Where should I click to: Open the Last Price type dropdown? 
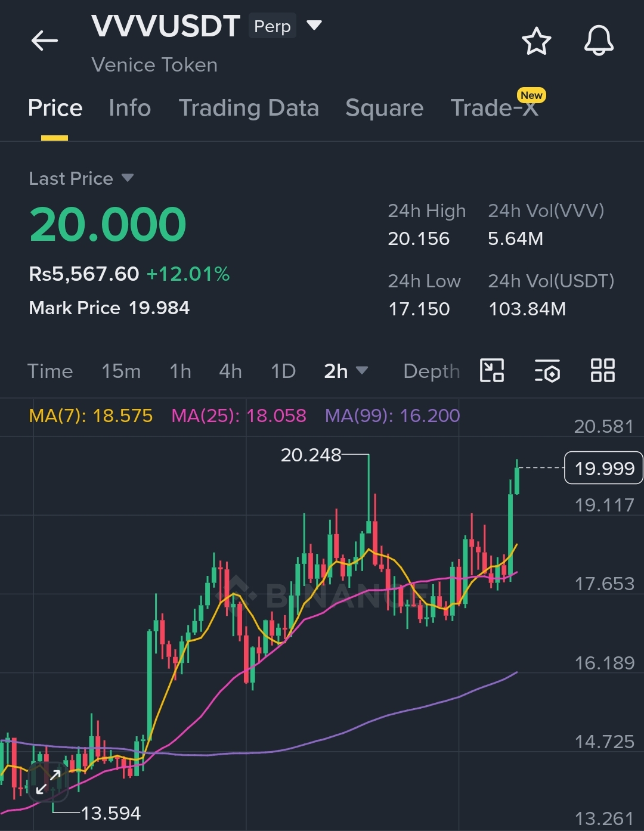[127, 178]
